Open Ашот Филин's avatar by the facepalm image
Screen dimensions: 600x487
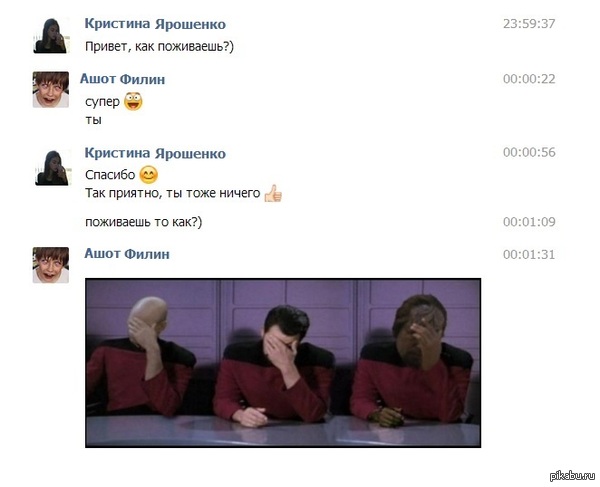[x=51, y=265]
